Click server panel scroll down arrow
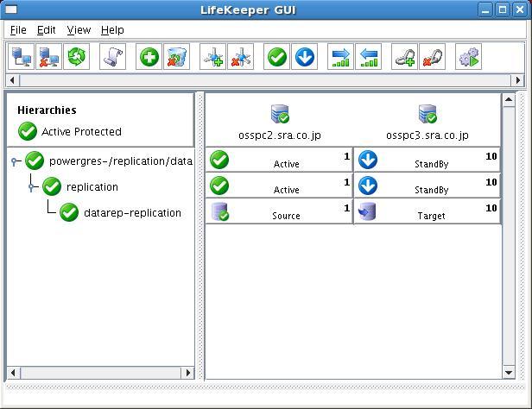Image resolution: width=532 pixels, height=409 pixels. (x=509, y=373)
